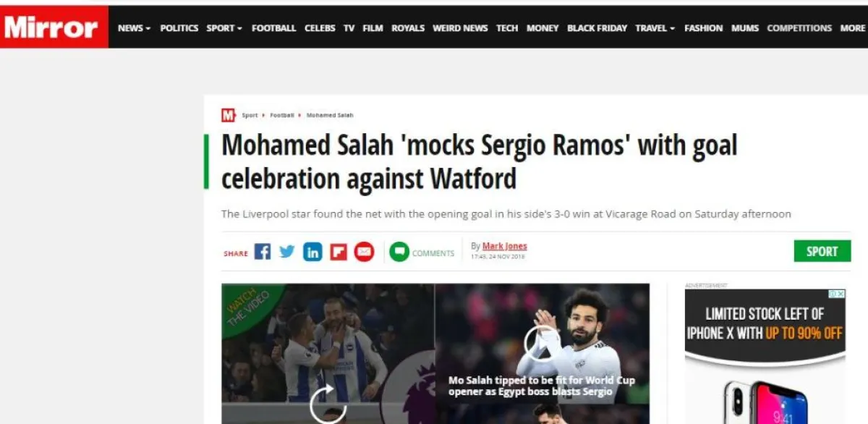Share article on Facebook icon
The image size is (868, 424).
coord(263,252)
